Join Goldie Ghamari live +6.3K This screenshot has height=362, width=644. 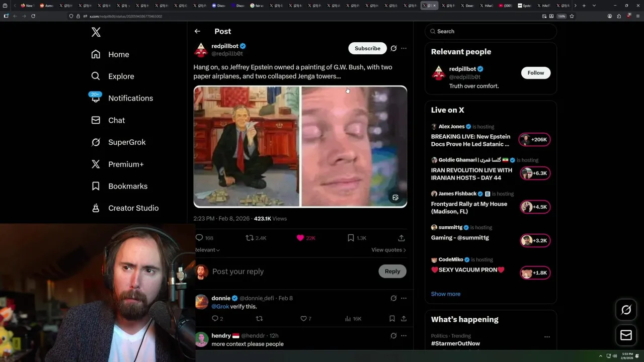tap(535, 173)
